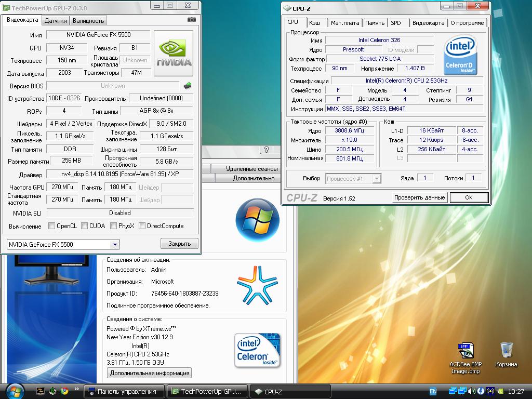Open the О программе tab in CPU-Z
Screen dimensions: 532x399
point(467,23)
